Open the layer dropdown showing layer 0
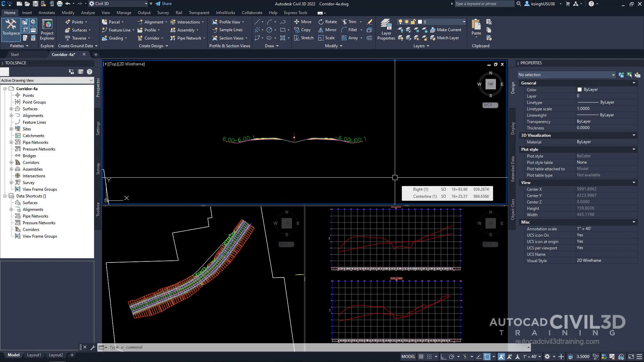This screenshot has height=362, width=644. click(x=464, y=21)
